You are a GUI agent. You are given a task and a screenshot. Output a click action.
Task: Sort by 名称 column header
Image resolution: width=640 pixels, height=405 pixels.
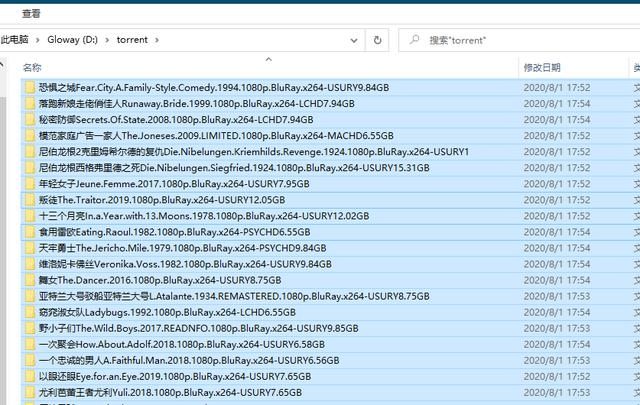32,67
